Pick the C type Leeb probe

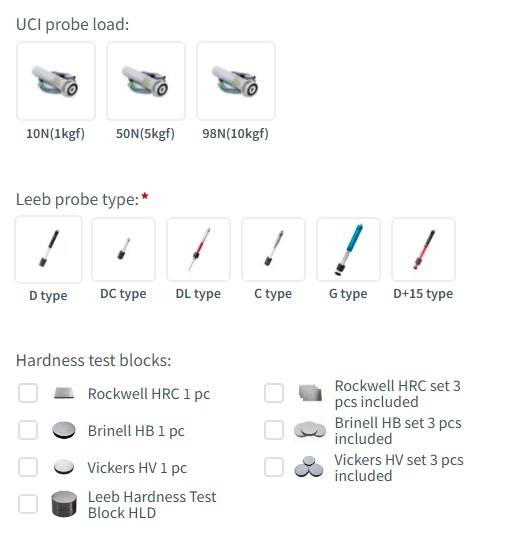[273, 250]
